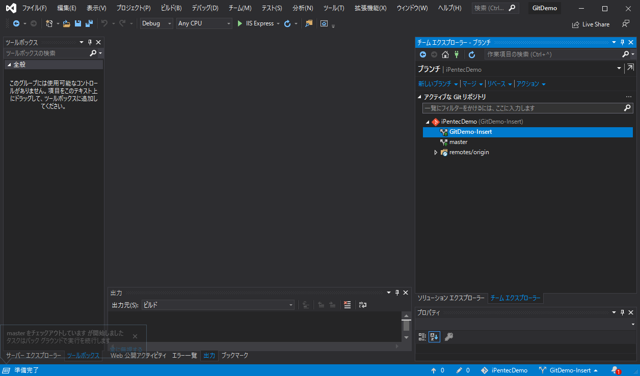640x376 pixels.
Task: Open GitDemo-Insert branch picker in status bar
Action: tap(569, 370)
